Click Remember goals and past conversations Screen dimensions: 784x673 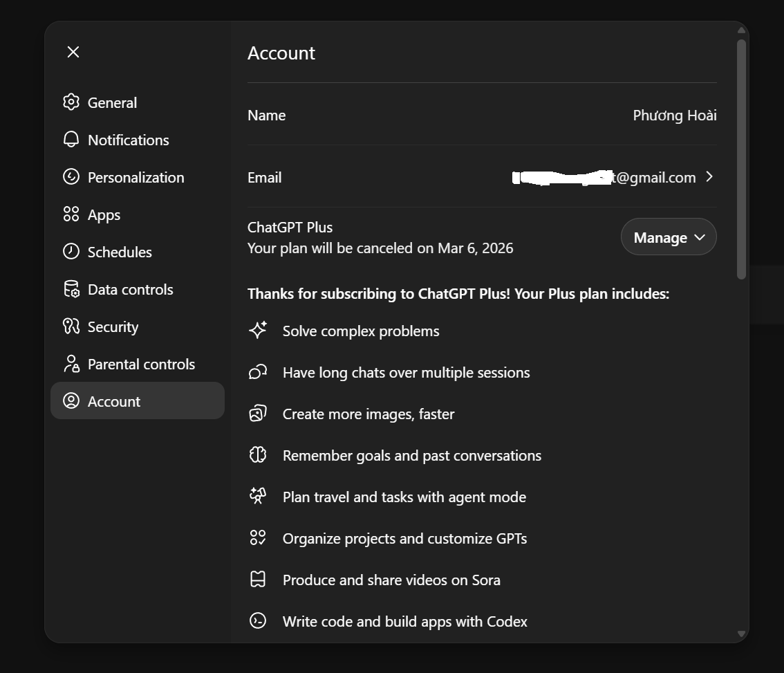(412, 456)
